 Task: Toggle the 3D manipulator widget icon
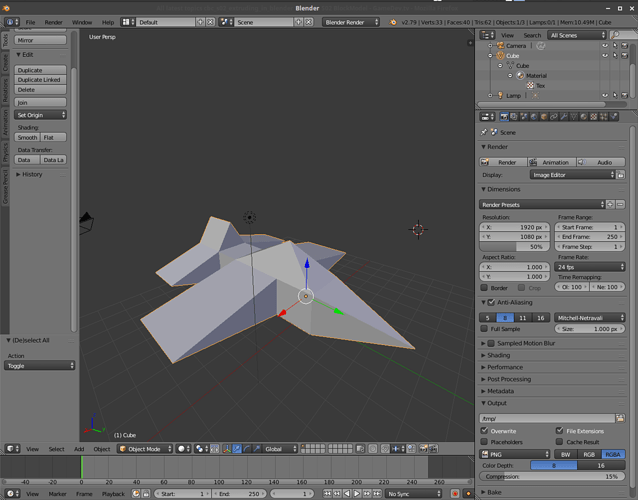click(x=227, y=449)
